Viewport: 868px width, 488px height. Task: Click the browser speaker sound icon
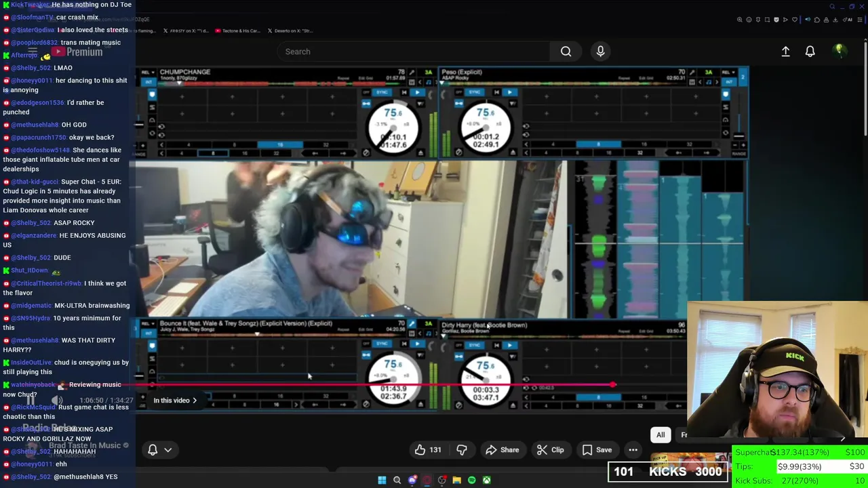click(808, 20)
